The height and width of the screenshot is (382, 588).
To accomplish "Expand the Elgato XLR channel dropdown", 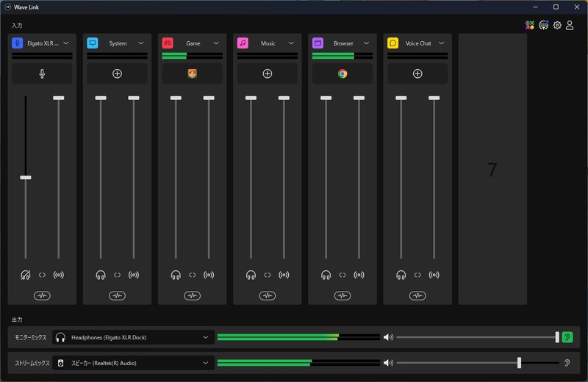I will point(66,43).
